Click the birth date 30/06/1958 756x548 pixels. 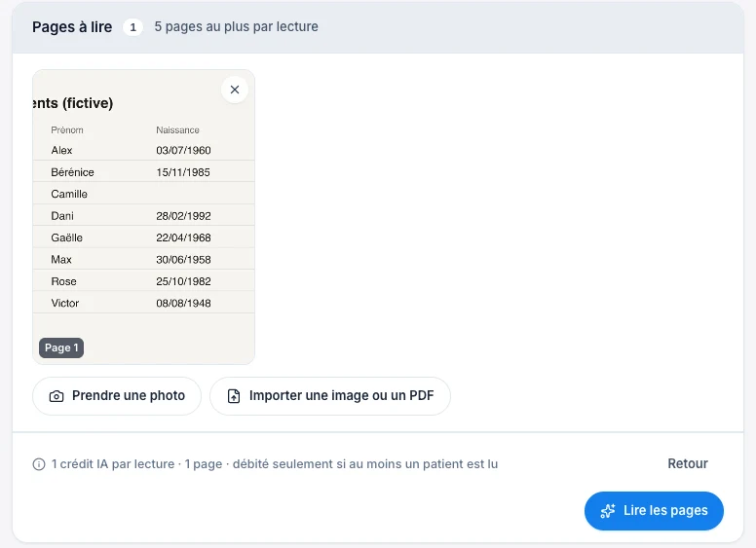coord(183,260)
